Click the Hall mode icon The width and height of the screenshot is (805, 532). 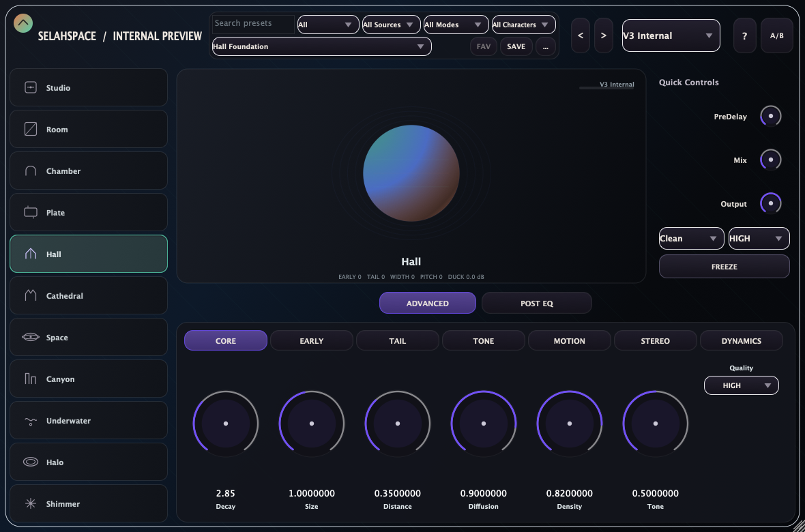31,254
